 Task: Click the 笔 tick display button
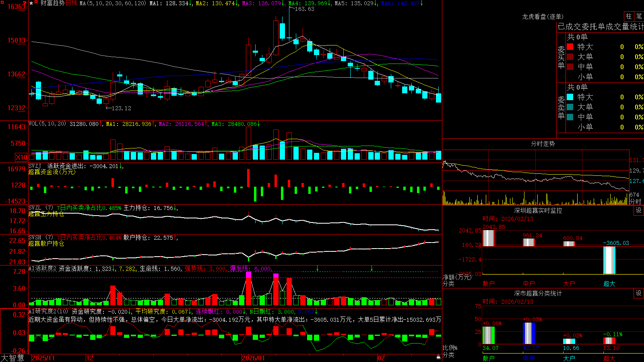tap(639, 16)
